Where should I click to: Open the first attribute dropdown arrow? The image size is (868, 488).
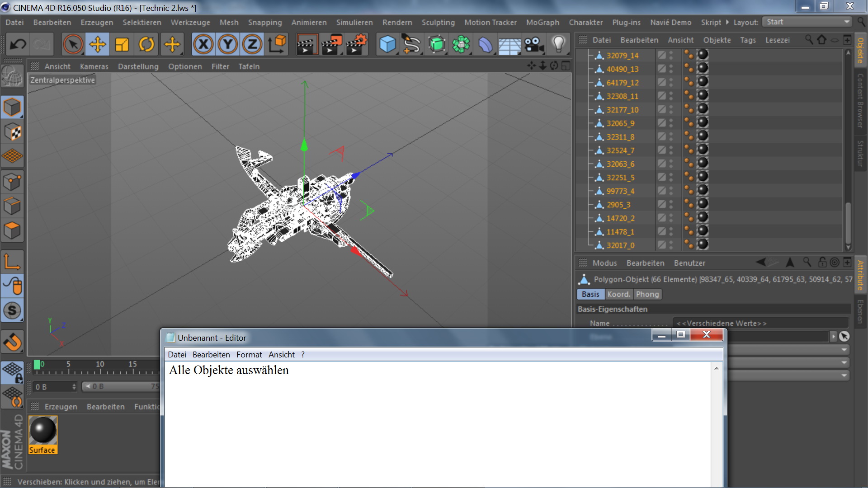pyautogui.click(x=844, y=350)
